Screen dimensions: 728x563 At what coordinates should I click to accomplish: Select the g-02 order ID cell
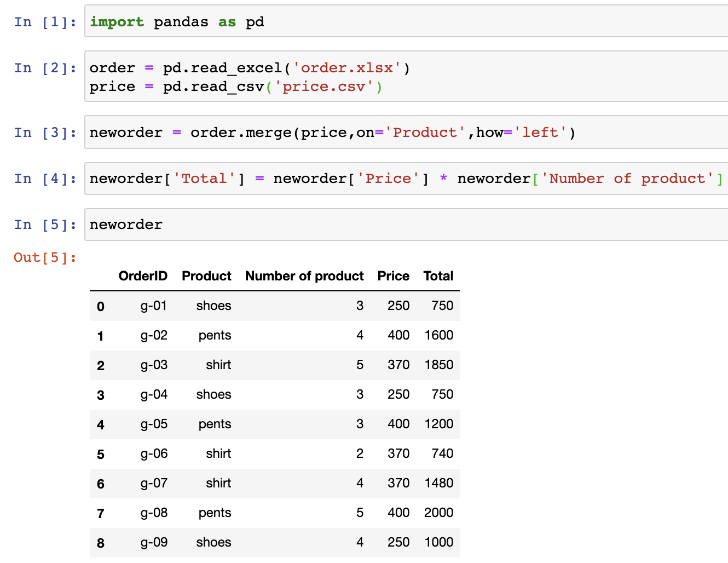[x=154, y=335]
